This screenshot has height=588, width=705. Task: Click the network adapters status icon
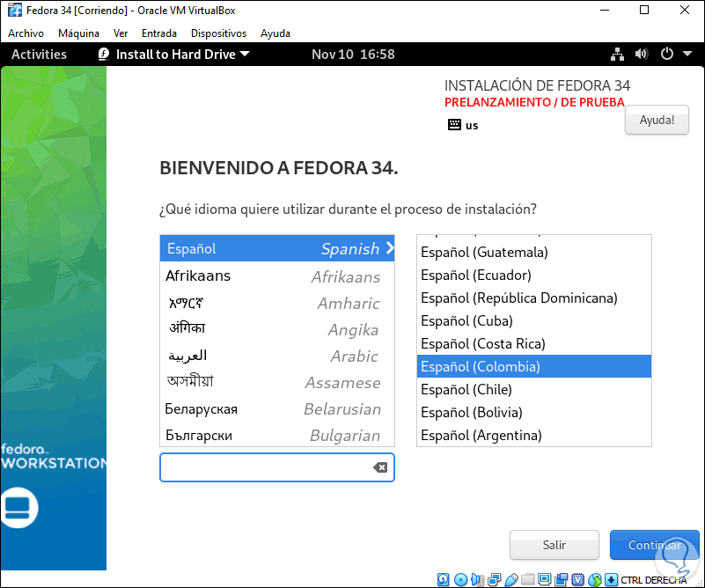pyautogui.click(x=494, y=579)
